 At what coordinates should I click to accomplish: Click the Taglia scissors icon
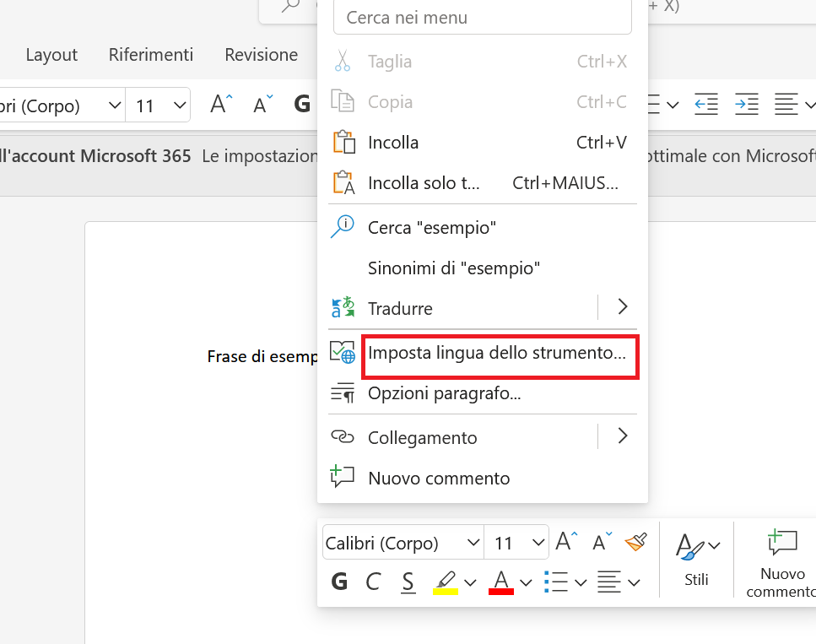coord(343,61)
